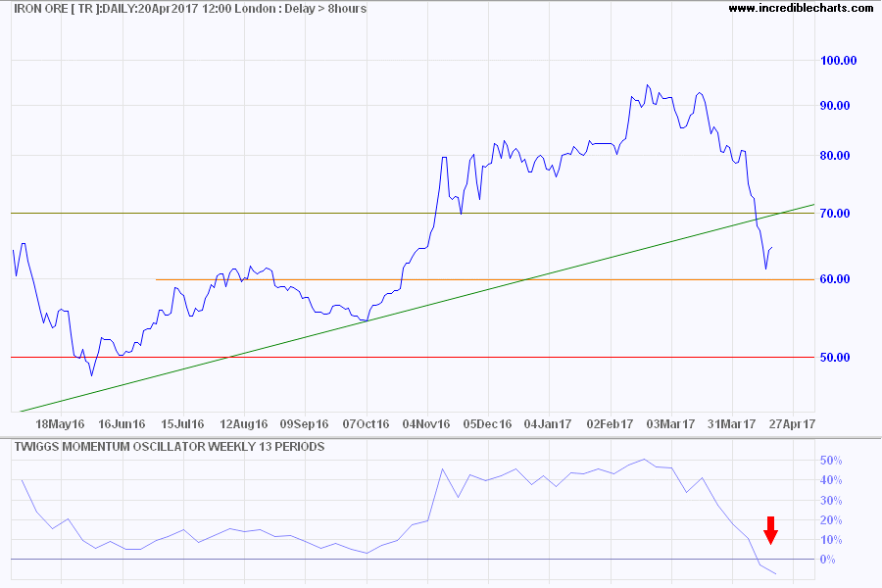The width and height of the screenshot is (882, 588).
Task: Click the 04Nov16 date label
Action: point(426,423)
